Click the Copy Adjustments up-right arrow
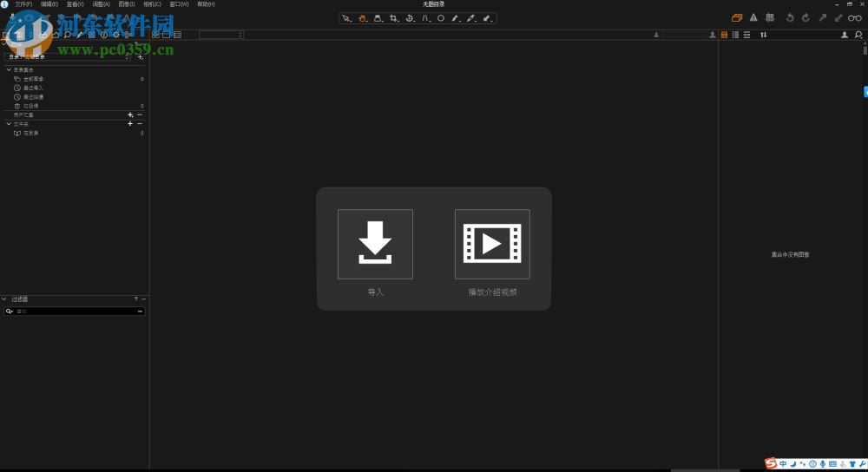This screenshot has width=868, height=472. pos(823,17)
